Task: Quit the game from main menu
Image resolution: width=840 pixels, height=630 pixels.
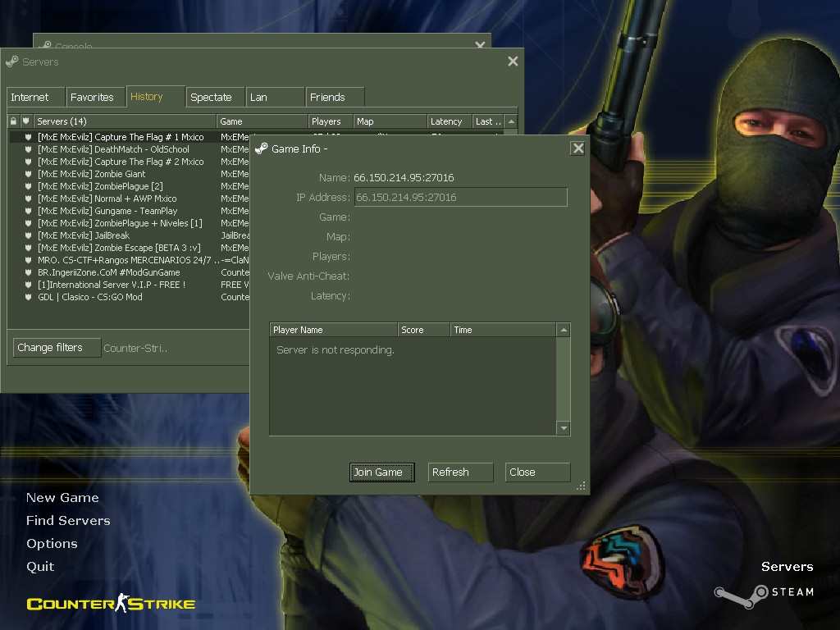Action: [x=40, y=567]
